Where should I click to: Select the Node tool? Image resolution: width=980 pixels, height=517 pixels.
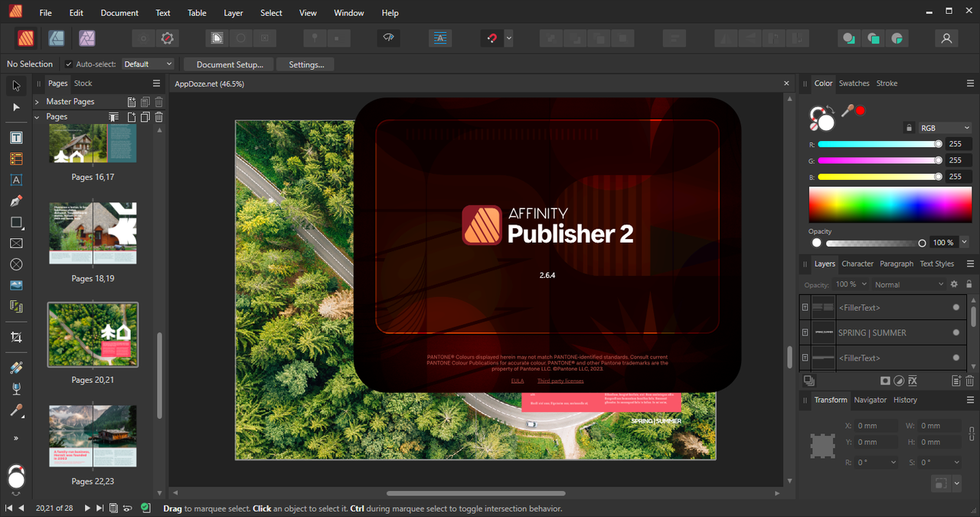[16, 107]
